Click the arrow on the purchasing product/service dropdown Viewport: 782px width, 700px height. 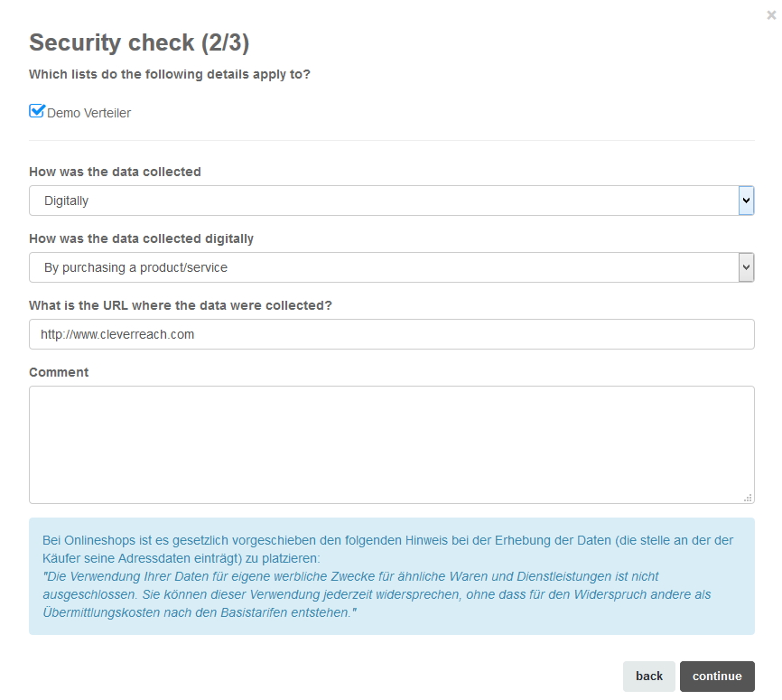point(746,267)
